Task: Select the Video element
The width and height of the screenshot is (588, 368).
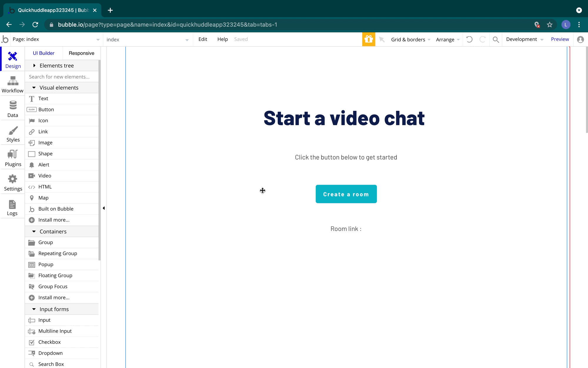Action: tap(62, 176)
